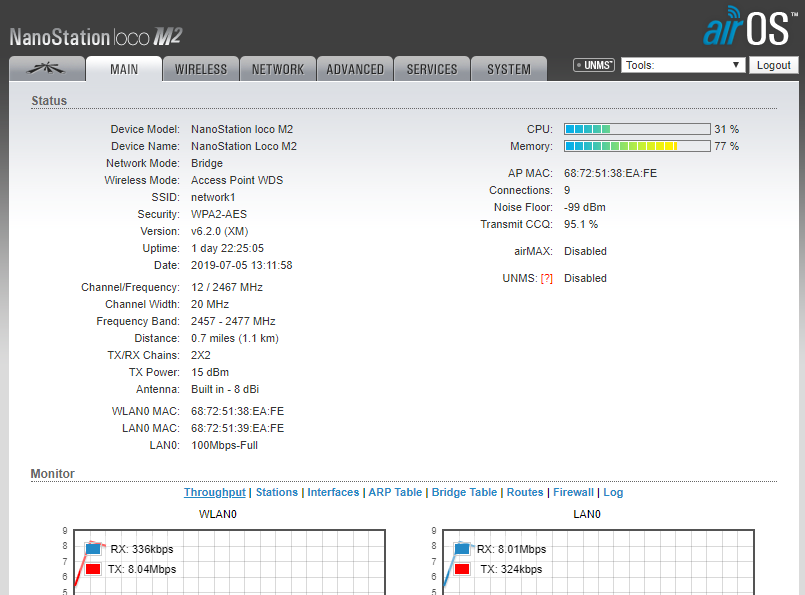Click the Distance value 0.7 miles (1.1 km)
Viewport: 805px width, 595px height.
point(235,338)
